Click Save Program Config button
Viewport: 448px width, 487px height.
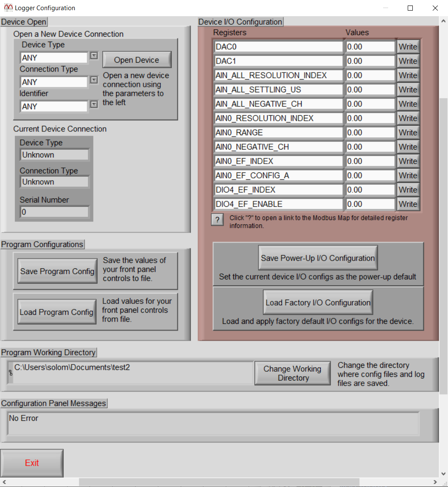(57, 271)
